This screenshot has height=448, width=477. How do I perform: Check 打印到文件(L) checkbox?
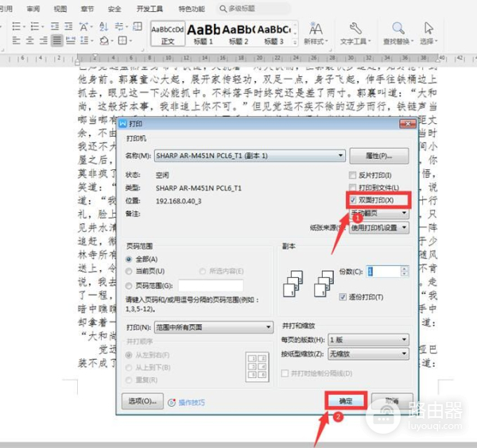tap(352, 187)
